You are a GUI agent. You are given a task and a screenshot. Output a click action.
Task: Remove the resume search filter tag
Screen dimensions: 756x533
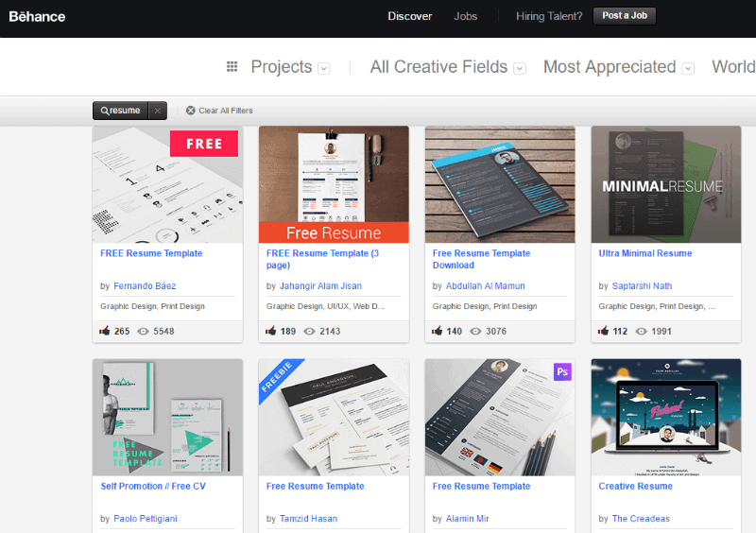pyautogui.click(x=158, y=111)
